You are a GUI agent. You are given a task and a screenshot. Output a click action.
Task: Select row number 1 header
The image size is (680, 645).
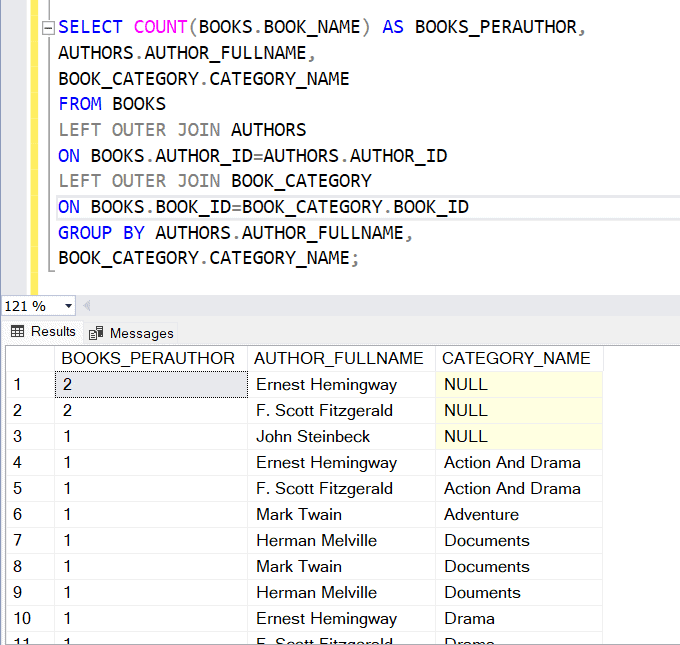click(30, 384)
